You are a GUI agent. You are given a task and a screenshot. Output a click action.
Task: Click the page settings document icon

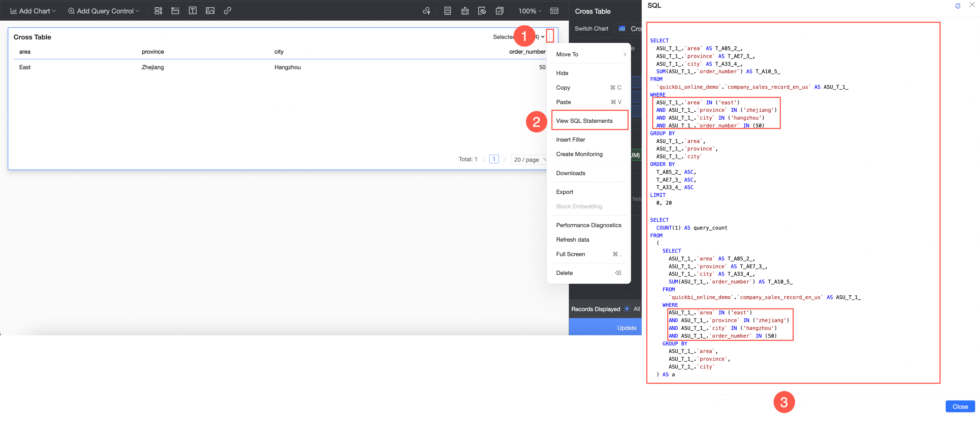coord(447,11)
